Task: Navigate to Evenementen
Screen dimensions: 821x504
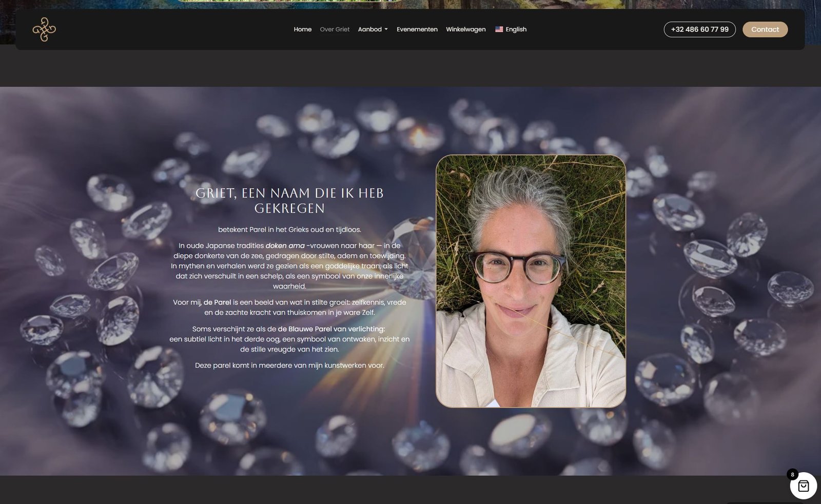Action: click(417, 29)
